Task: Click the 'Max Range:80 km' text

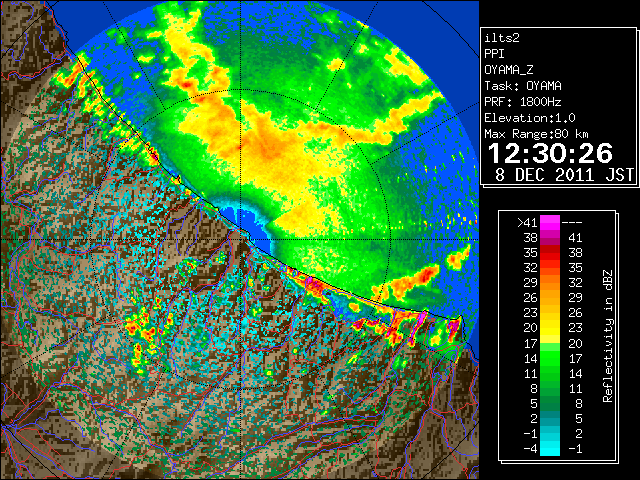Action: point(536,134)
